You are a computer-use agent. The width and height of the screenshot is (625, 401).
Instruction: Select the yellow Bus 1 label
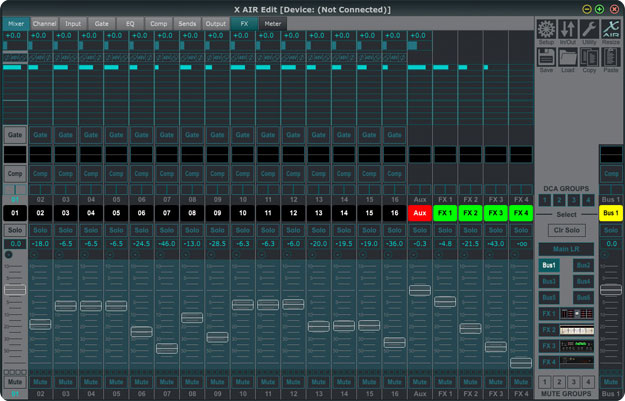coord(611,213)
